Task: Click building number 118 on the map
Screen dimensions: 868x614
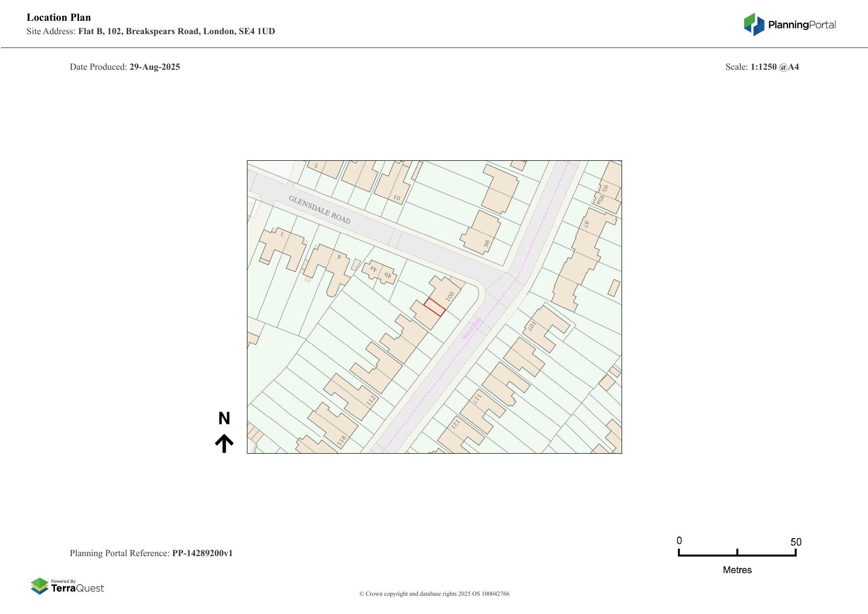Action: coord(341,439)
